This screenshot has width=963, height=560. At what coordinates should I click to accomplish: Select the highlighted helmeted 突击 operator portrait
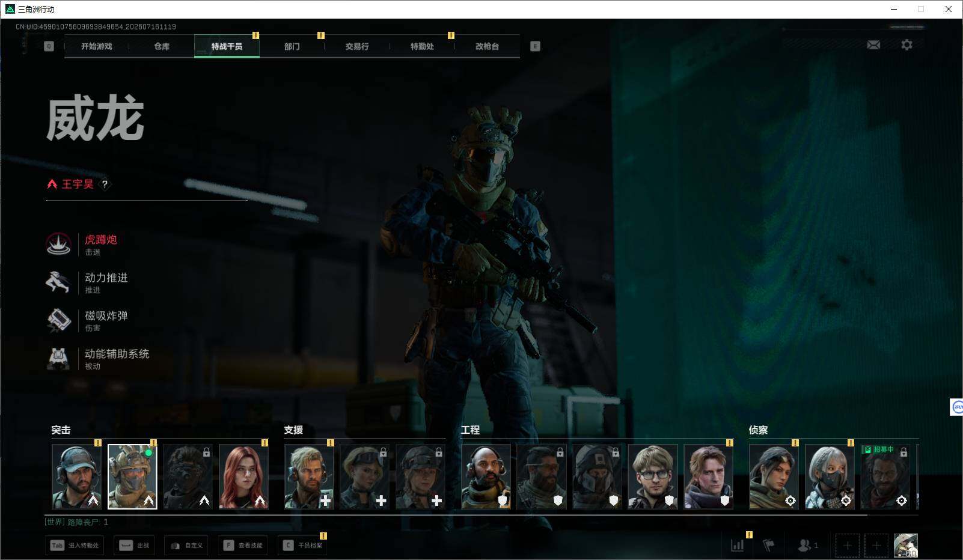pyautogui.click(x=132, y=477)
